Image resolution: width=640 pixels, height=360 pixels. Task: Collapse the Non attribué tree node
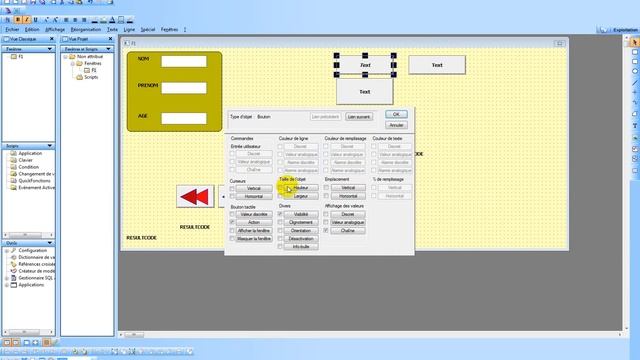click(65, 57)
